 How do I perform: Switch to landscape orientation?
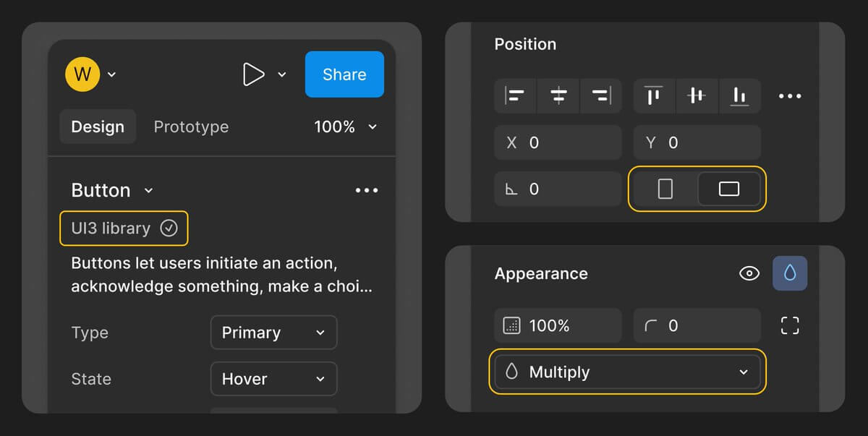pos(728,189)
